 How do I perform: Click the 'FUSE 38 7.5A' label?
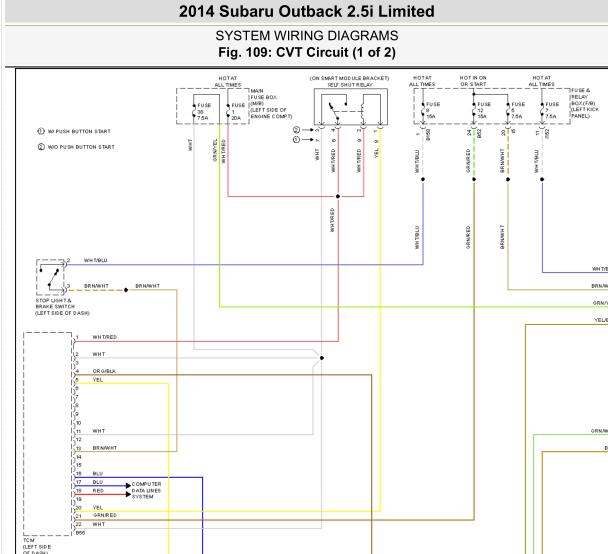(x=204, y=112)
